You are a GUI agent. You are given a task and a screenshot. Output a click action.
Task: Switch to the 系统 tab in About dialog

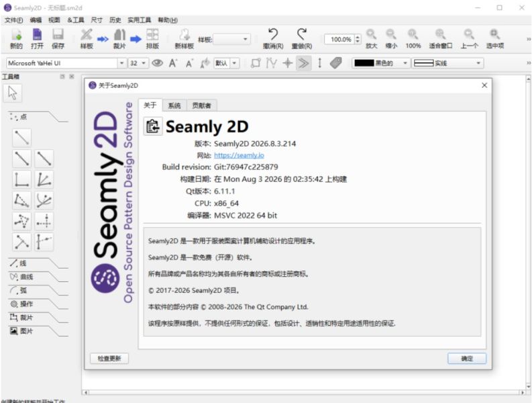pyautogui.click(x=174, y=105)
